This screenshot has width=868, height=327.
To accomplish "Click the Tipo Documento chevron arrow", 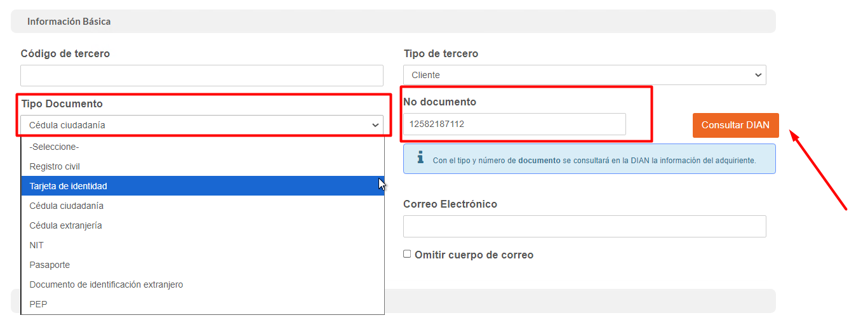I will [x=375, y=126].
